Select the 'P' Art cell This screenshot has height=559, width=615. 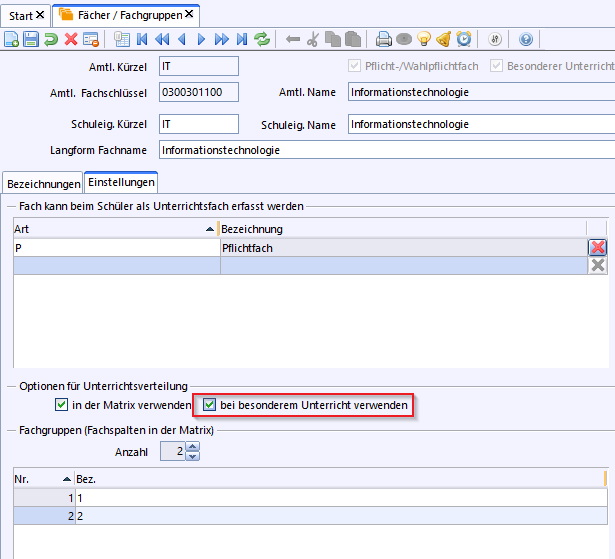click(x=117, y=248)
